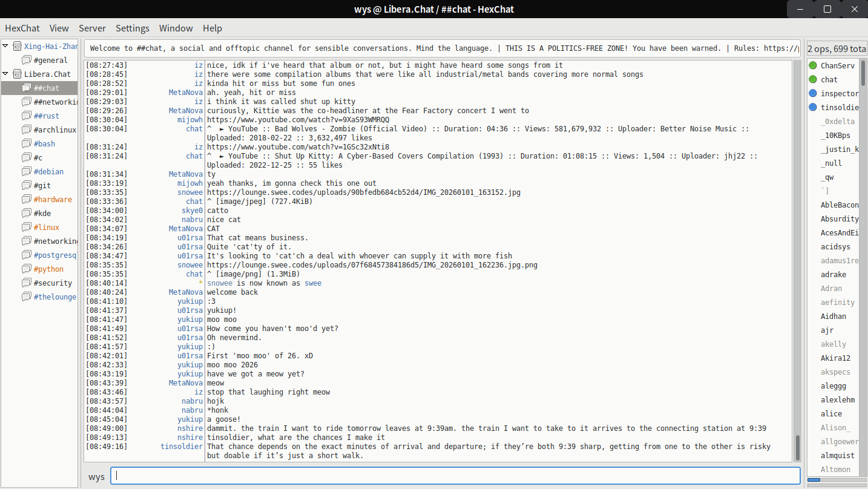Collapse the Libera.Chat server tree
This screenshot has height=489, width=868.
[x=5, y=74]
